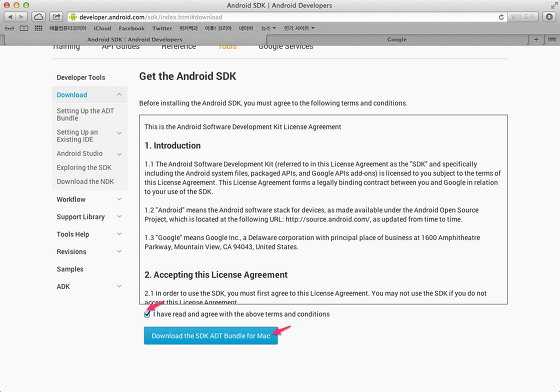This screenshot has height=392, width=560.
Task: Open Twitter bookmark in bookmarks bar
Action: click(162, 28)
